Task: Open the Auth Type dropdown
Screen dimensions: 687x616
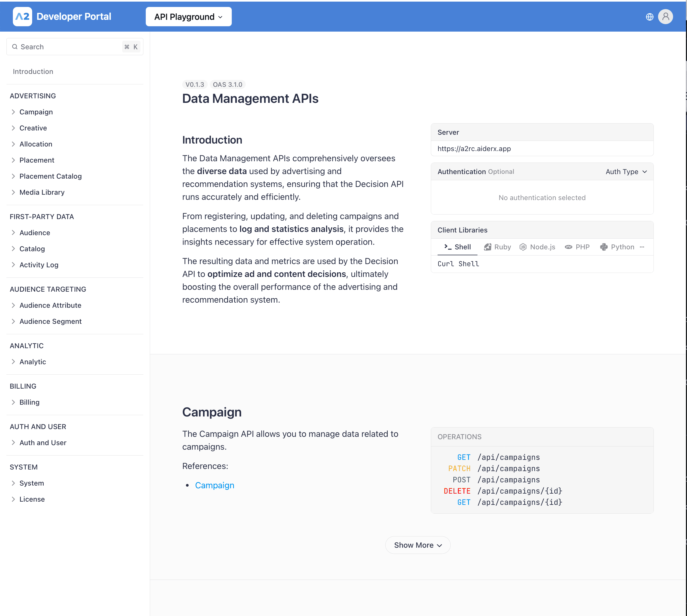Action: pos(626,172)
